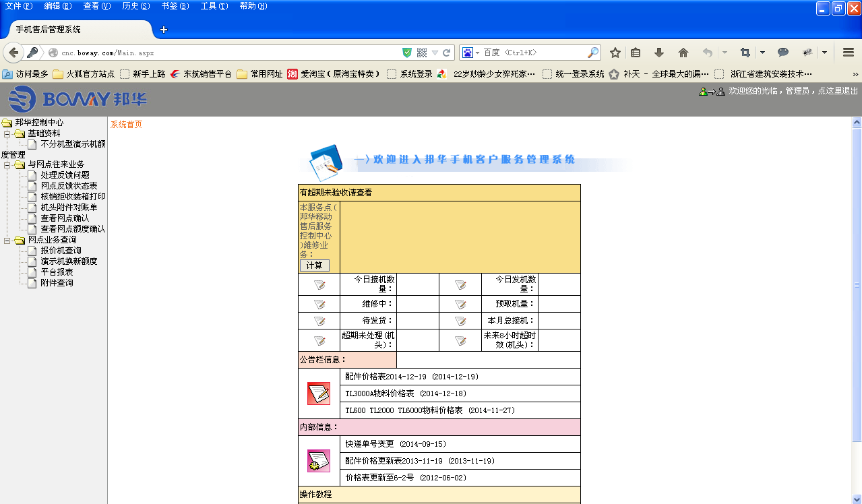Open 平台报表 in the tree
This screenshot has height=504, width=862.
tap(57, 272)
